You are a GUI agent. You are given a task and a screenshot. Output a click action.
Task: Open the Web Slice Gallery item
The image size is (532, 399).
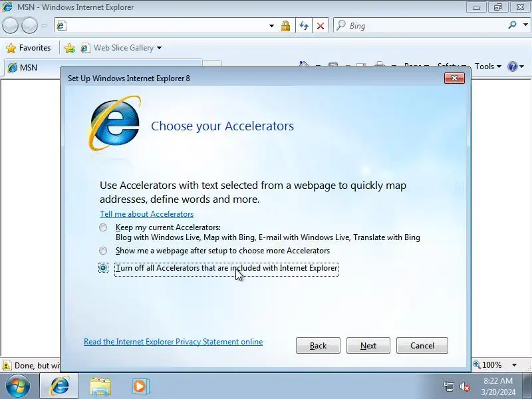(118, 48)
